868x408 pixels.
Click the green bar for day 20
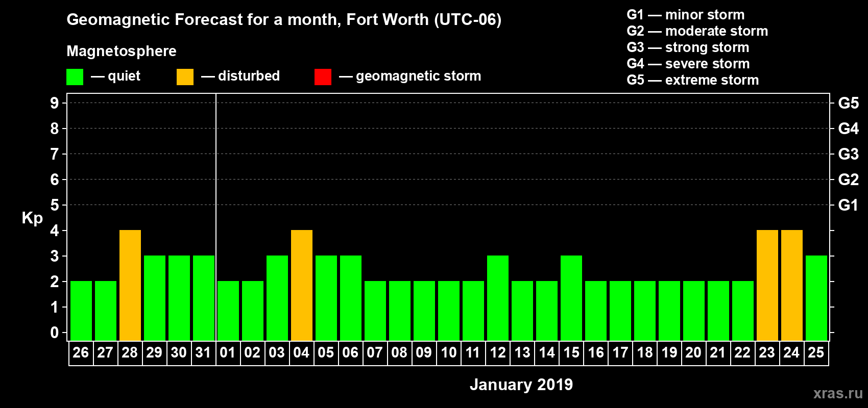(694, 311)
